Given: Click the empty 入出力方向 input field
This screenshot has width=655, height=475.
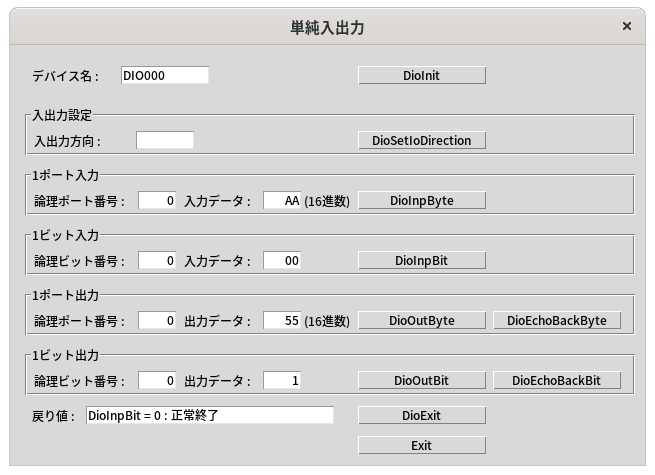Looking at the screenshot, I should (164, 140).
